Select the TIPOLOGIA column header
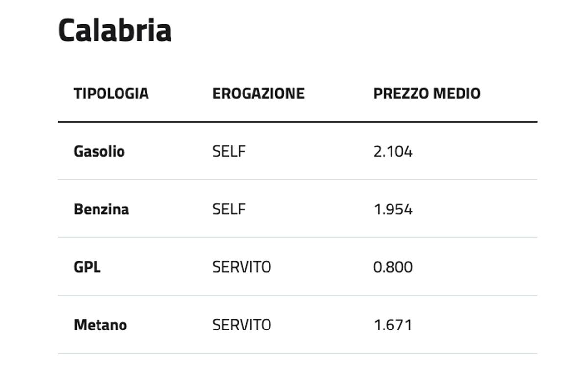588x376 pixels. [111, 93]
